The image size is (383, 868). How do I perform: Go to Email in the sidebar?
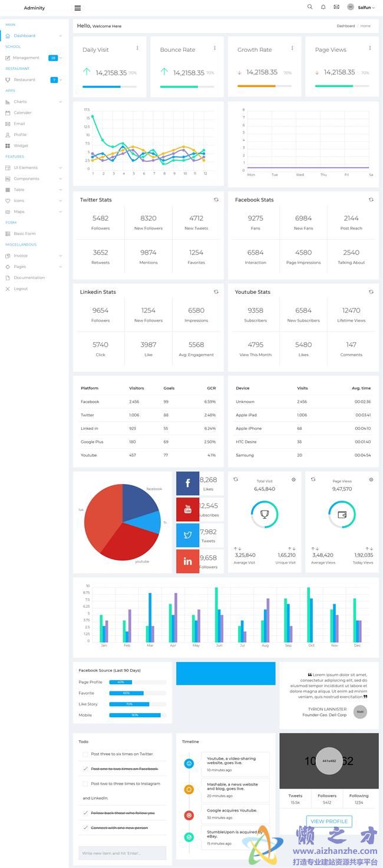pos(19,124)
